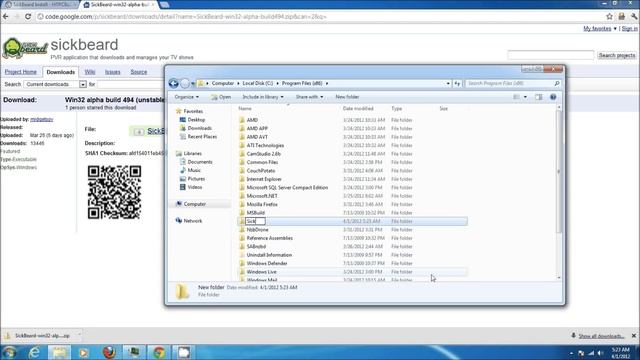Click the search projects text field
Screen dimensions: 640x360
pyautogui.click(x=551, y=55)
